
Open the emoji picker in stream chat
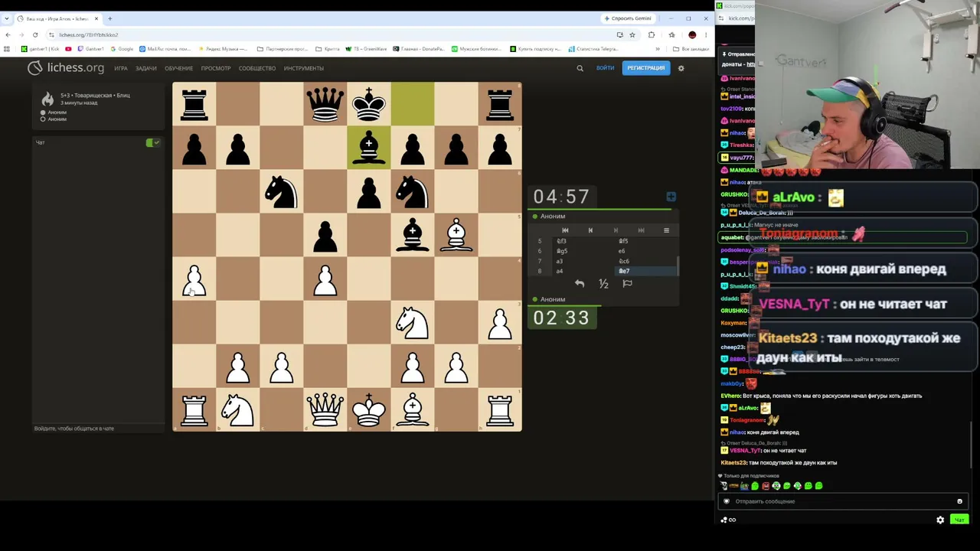pyautogui.click(x=959, y=501)
